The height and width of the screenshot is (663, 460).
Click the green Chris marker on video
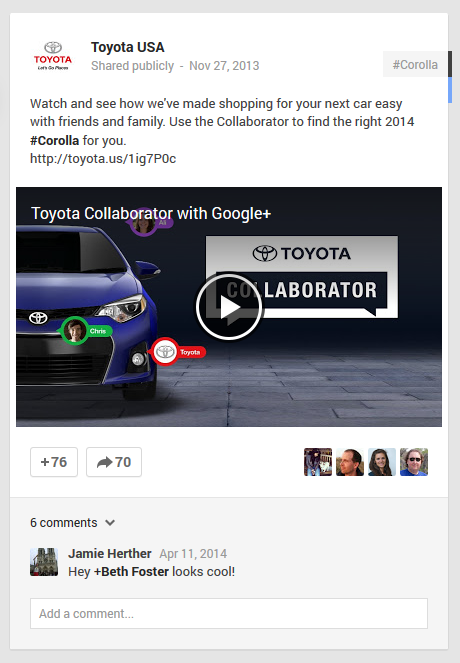[85, 331]
